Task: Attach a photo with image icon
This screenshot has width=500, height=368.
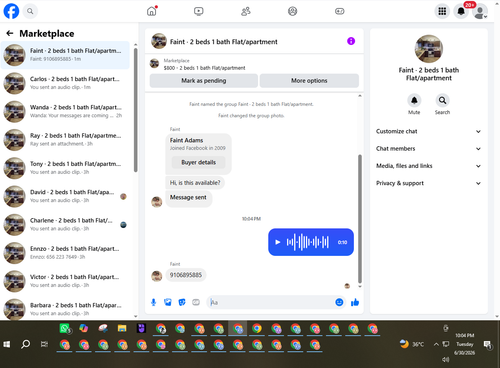Action: [168, 302]
